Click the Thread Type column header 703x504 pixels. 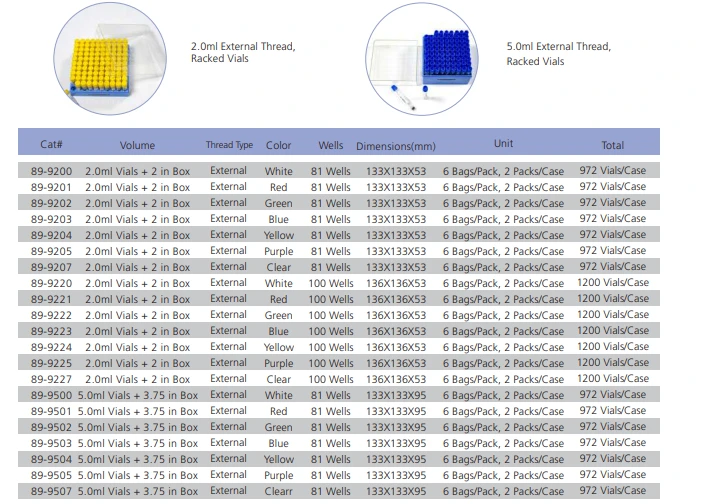point(229,145)
